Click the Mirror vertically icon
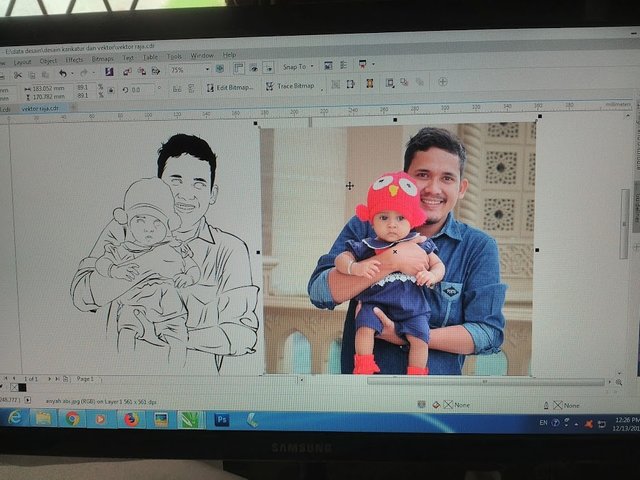The image size is (640, 480). pyautogui.click(x=192, y=88)
